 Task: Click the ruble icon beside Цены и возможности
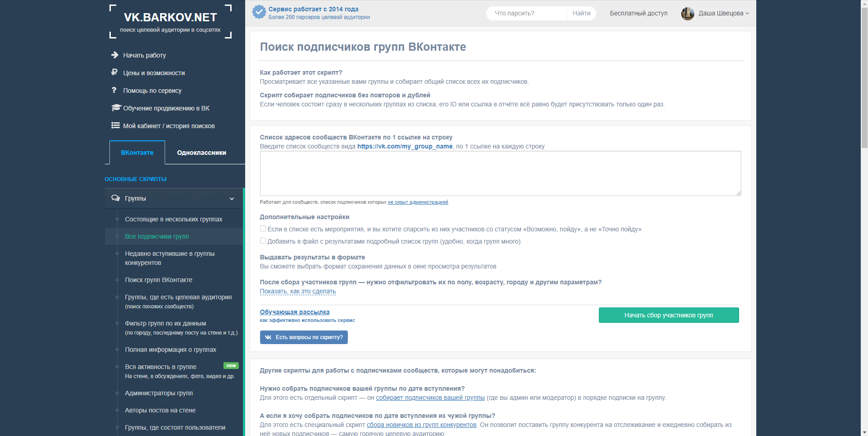point(114,72)
